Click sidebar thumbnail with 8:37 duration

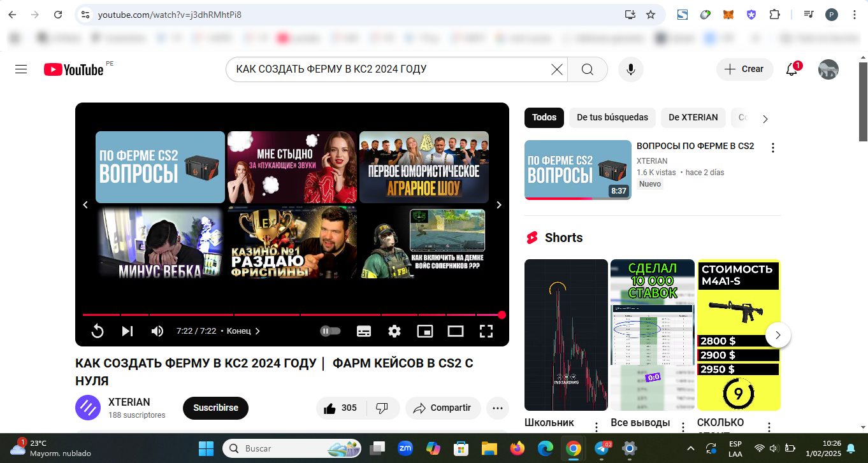pos(578,170)
